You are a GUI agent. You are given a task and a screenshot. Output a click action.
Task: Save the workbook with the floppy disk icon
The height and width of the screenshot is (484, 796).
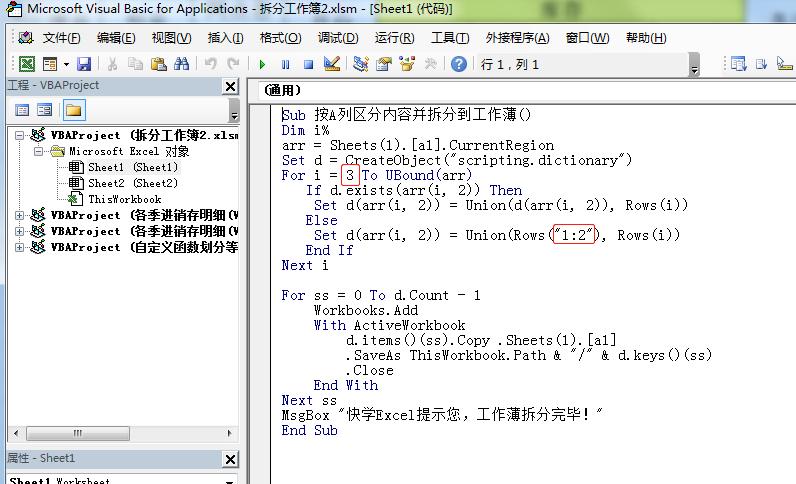(83, 64)
